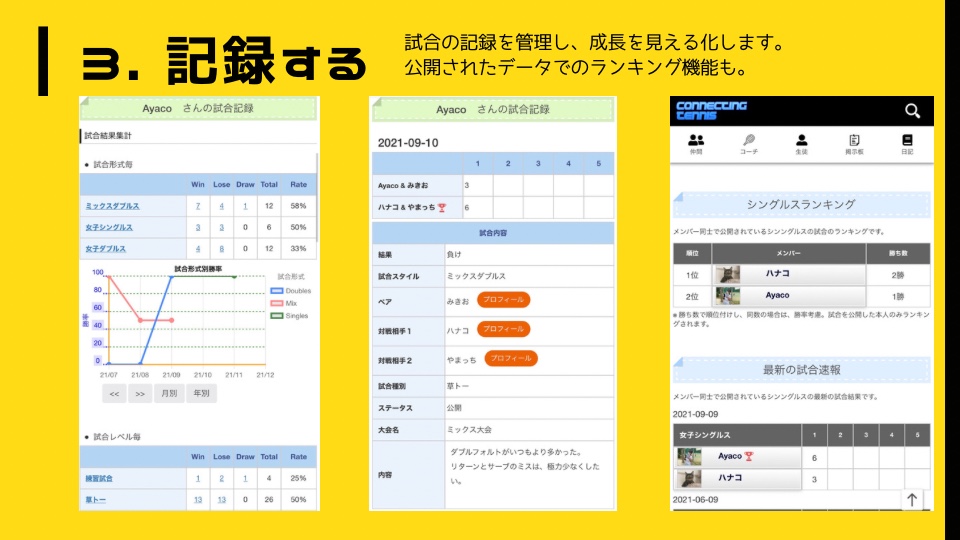The image size is (960, 540).
Task: Open the 仲間 friends icon
Action: pos(696,145)
